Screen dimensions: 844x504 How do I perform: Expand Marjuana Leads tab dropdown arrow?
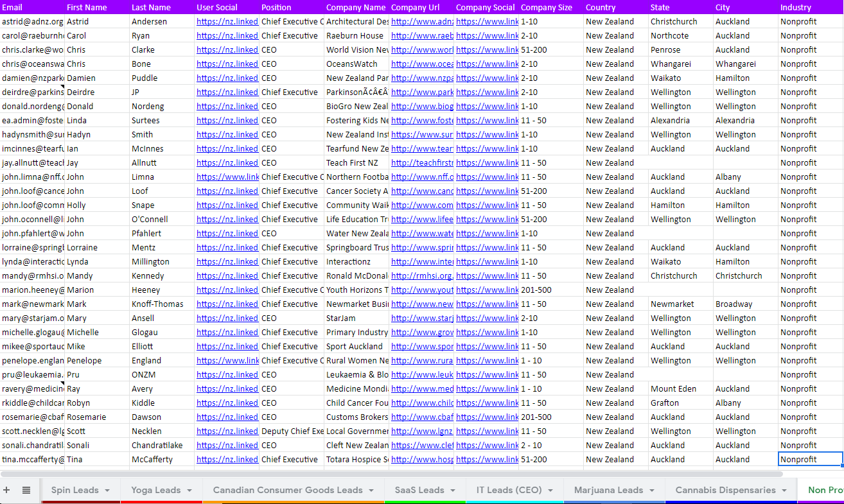point(653,491)
